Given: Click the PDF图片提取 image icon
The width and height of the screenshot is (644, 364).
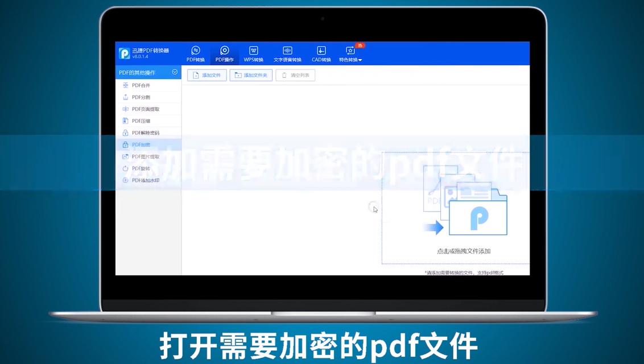Looking at the screenshot, I should pos(125,157).
